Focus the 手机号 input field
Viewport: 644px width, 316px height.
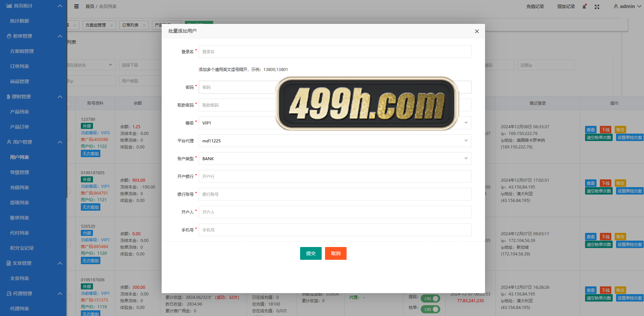(x=335, y=230)
